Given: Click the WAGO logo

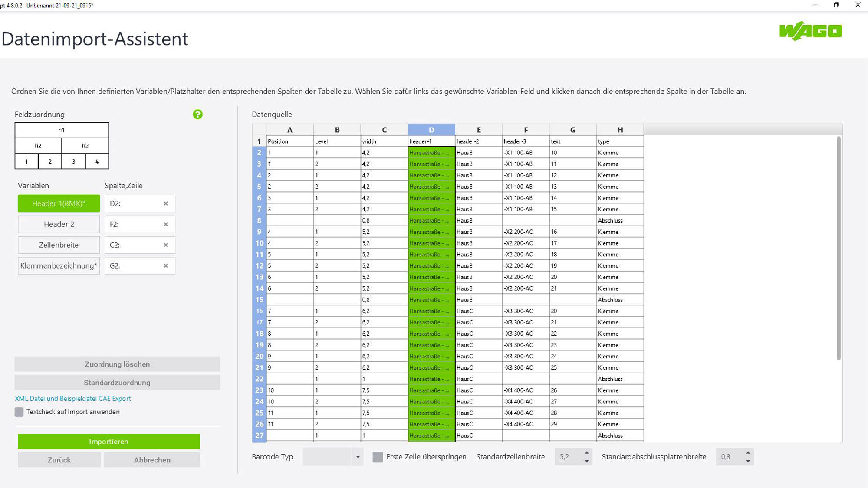Looking at the screenshot, I should [x=810, y=31].
